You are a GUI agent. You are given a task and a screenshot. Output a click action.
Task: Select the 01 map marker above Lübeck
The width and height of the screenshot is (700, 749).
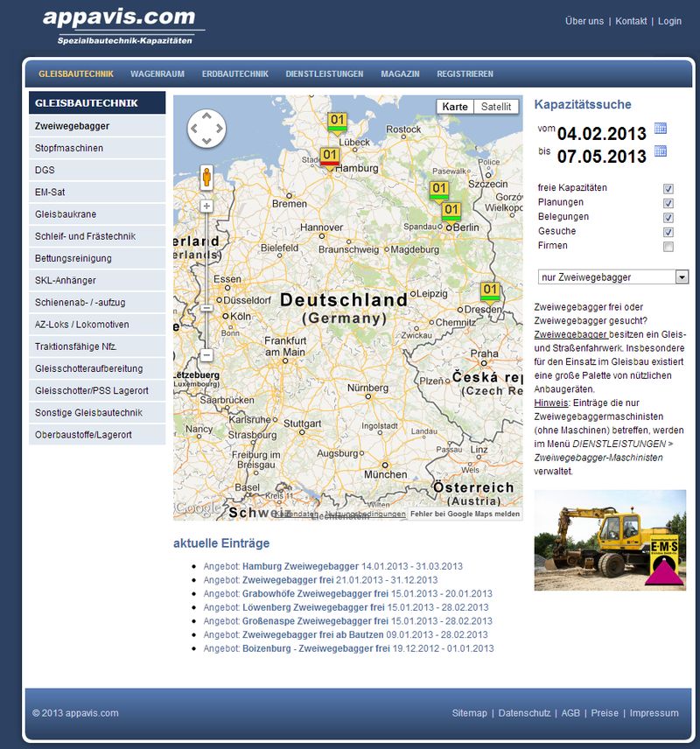click(337, 122)
